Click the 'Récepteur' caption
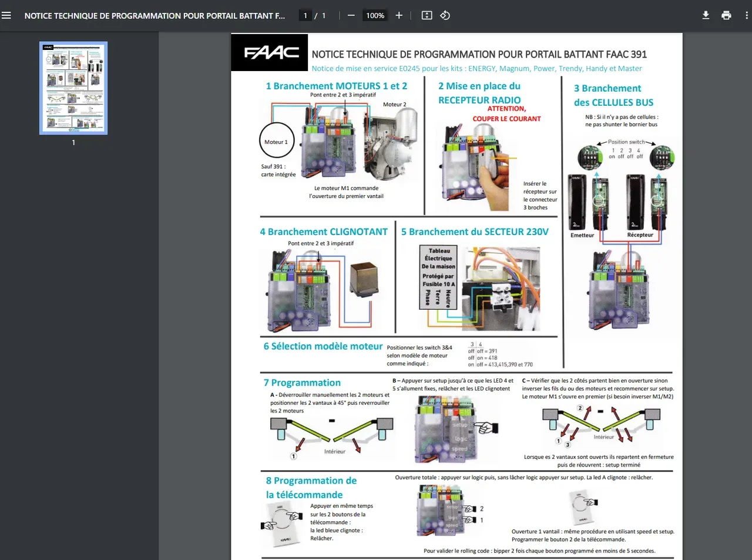Screen dimensions: 752x560 pyautogui.click(x=640, y=235)
